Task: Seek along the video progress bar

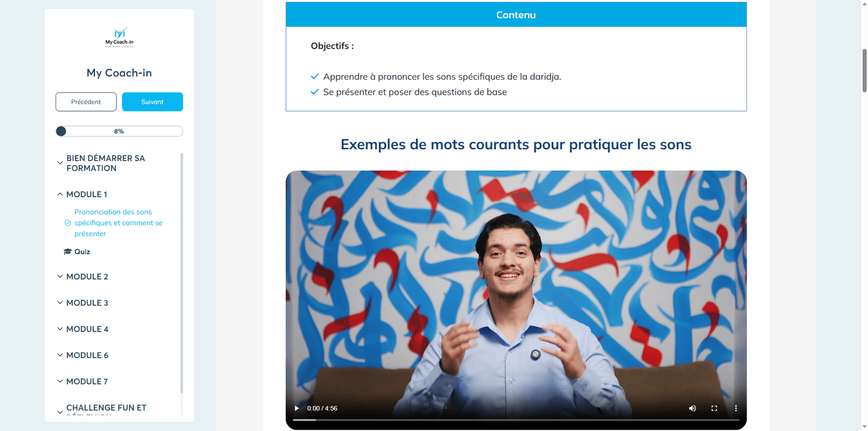Action: [x=516, y=419]
